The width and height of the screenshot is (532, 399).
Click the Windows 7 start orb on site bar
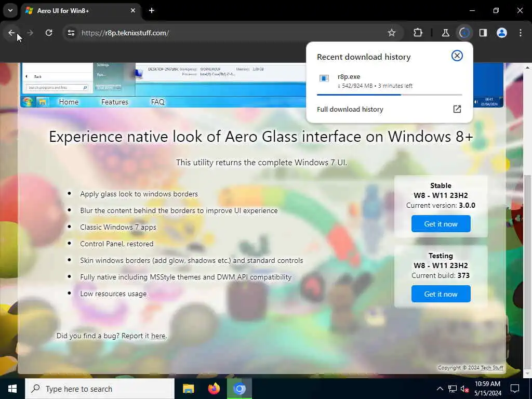pos(28,102)
